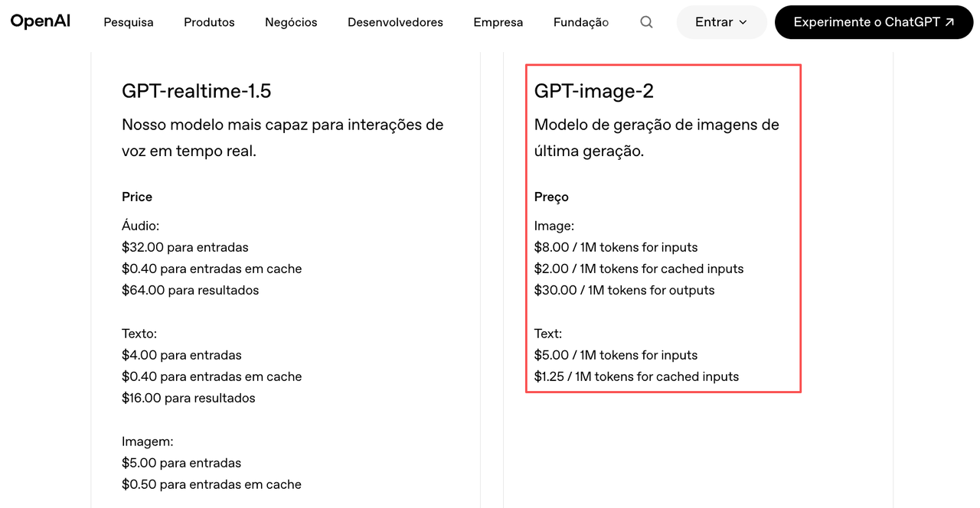Open the Fundação menu
This screenshot has width=980, height=508.
[x=581, y=22]
